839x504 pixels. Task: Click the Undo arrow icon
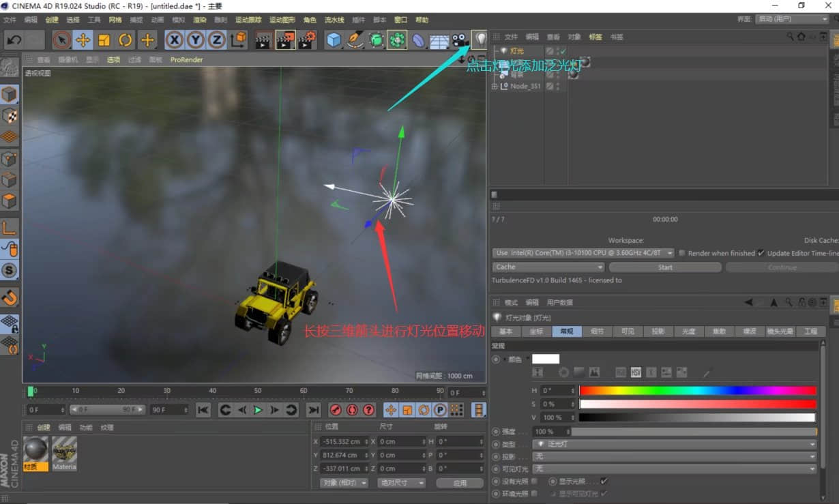[x=14, y=40]
